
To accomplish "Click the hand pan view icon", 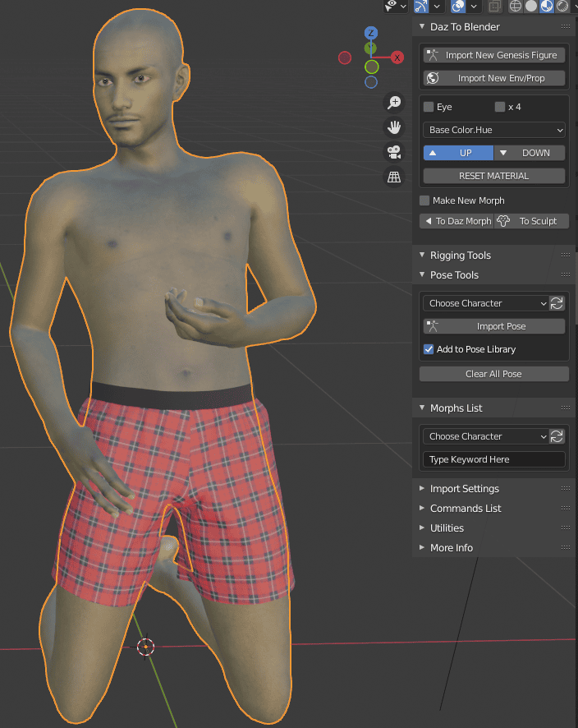I will click(x=394, y=127).
